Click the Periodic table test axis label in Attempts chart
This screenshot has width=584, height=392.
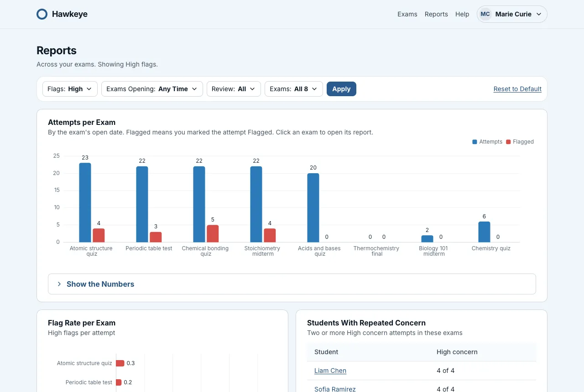[x=149, y=248]
